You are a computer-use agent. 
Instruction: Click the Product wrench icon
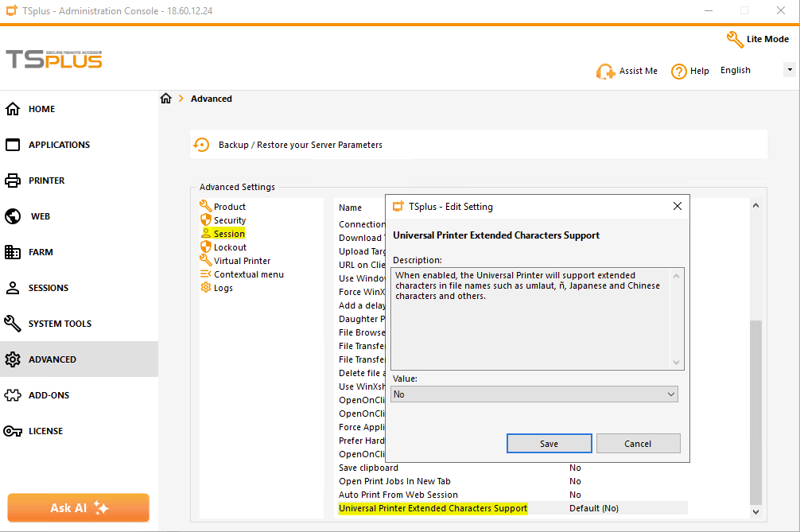(x=206, y=206)
